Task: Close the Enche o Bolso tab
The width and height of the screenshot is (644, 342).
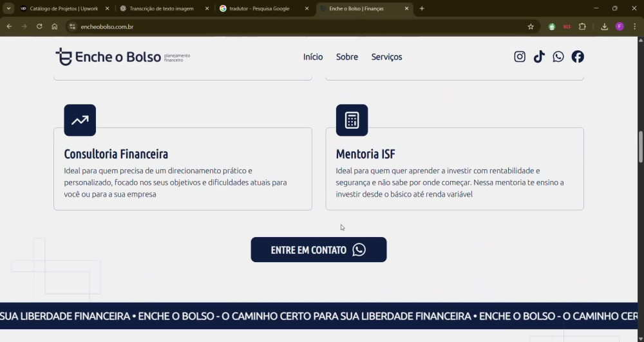Action: [x=406, y=8]
